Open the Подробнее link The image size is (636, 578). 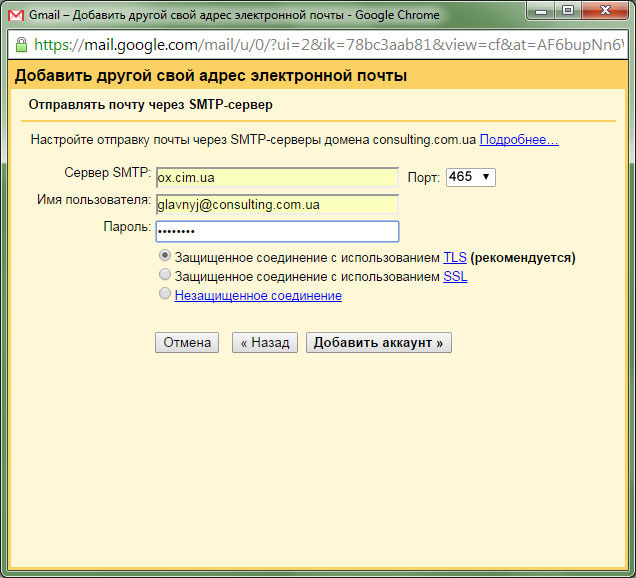tap(518, 140)
